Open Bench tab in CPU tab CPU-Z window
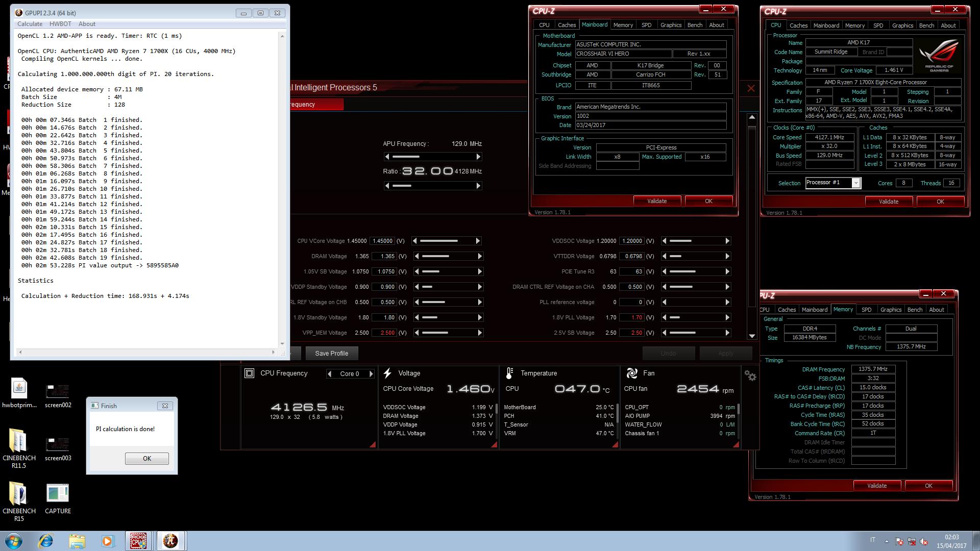 tap(926, 26)
